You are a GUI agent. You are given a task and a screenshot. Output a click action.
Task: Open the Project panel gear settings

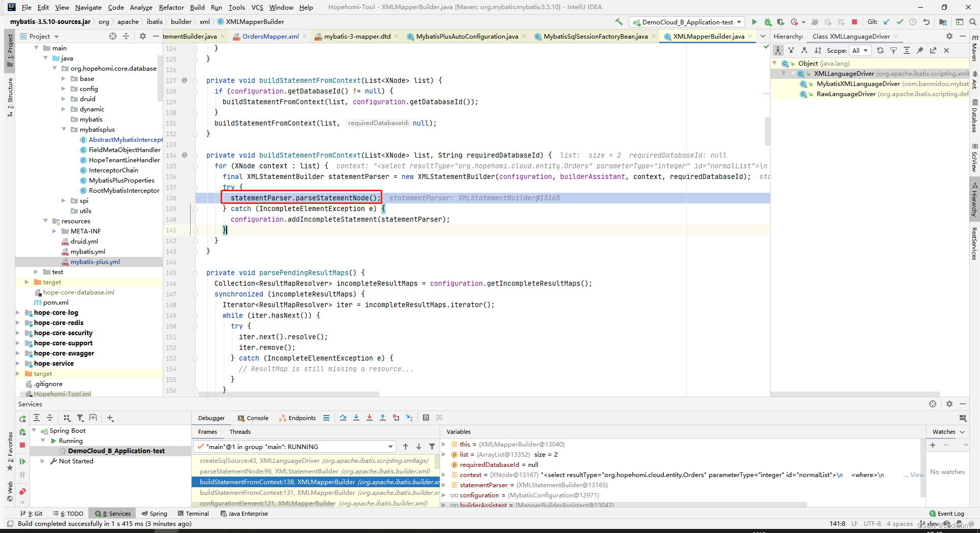coord(143,36)
